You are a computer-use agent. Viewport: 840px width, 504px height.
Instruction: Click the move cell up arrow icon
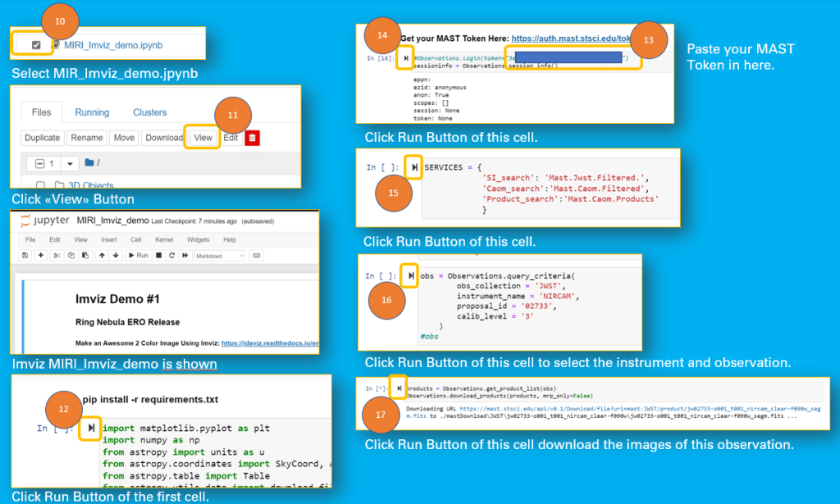[102, 256]
